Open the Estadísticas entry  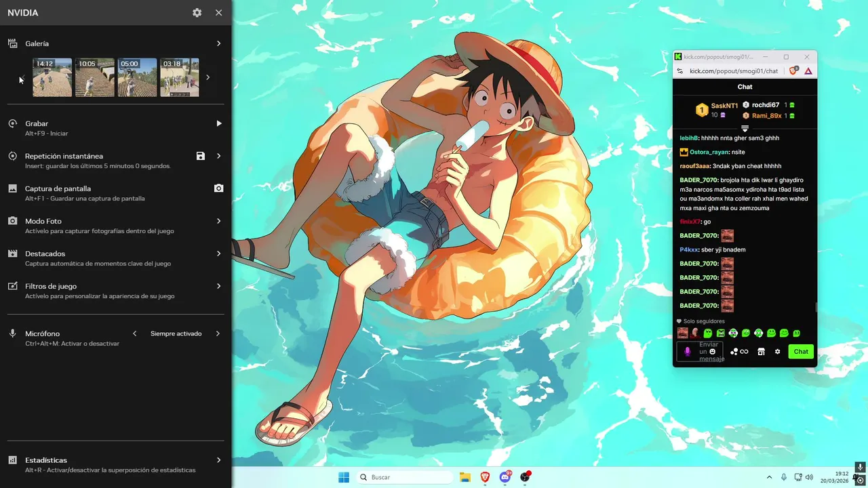pyautogui.click(x=115, y=464)
